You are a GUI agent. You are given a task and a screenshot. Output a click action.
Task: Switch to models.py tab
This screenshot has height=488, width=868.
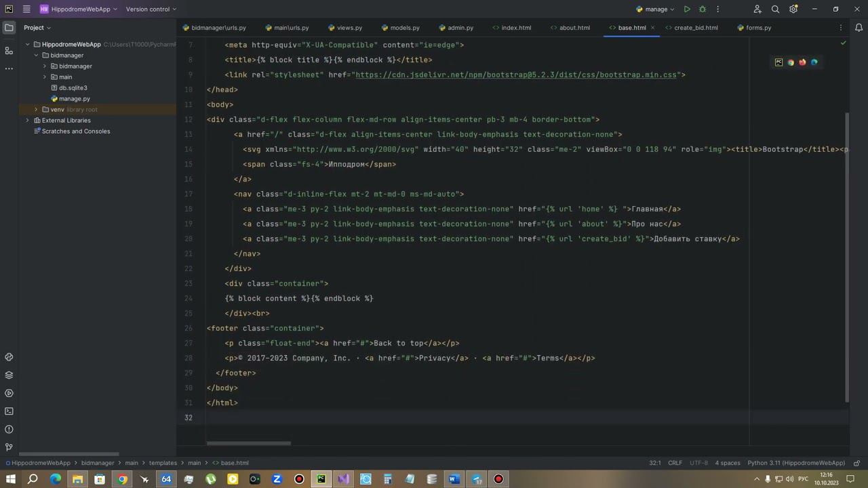pos(401,28)
